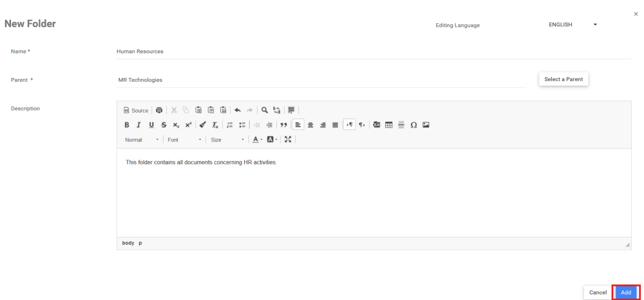This screenshot has height=300, width=644.
Task: Click the Remove Format icon
Action: pyautogui.click(x=215, y=125)
